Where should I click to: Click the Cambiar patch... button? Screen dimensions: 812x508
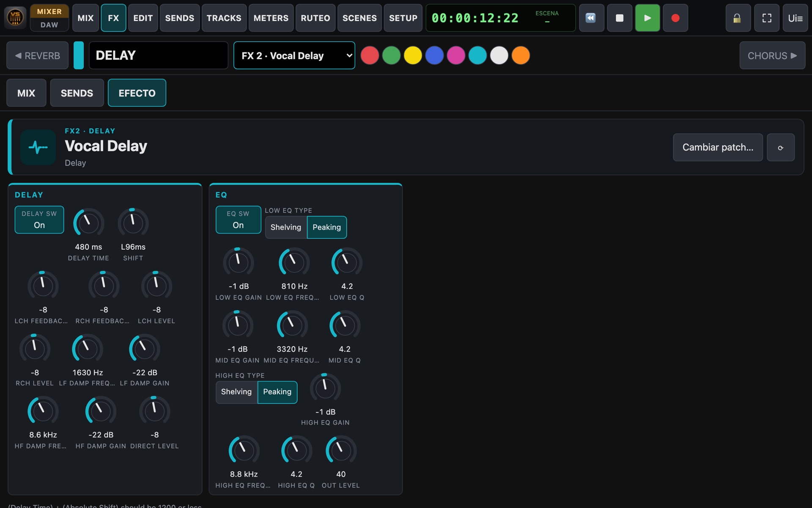click(x=718, y=147)
